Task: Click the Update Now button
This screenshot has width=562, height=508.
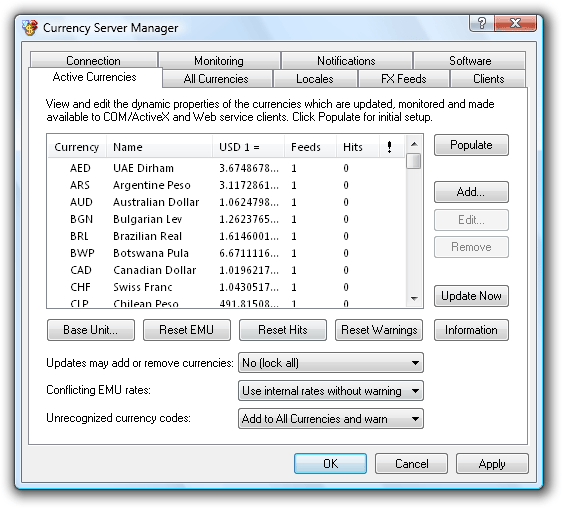Action: pos(471,296)
